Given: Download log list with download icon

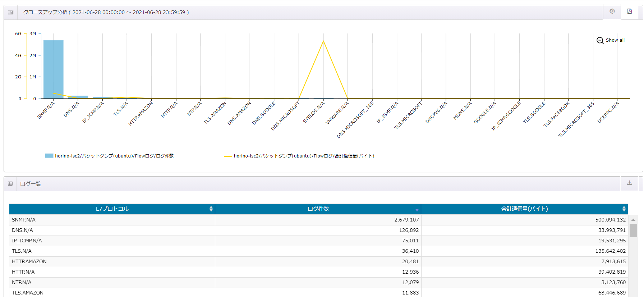Looking at the screenshot, I should [630, 183].
